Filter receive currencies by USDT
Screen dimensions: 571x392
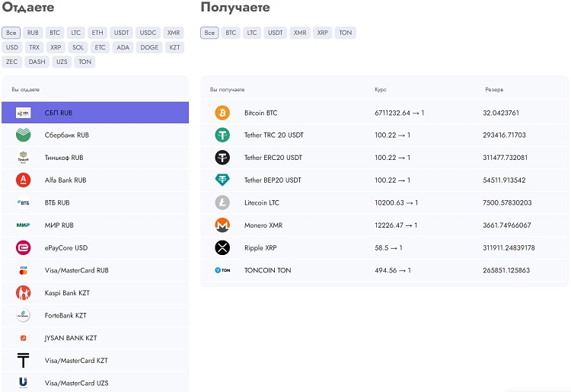pos(276,33)
